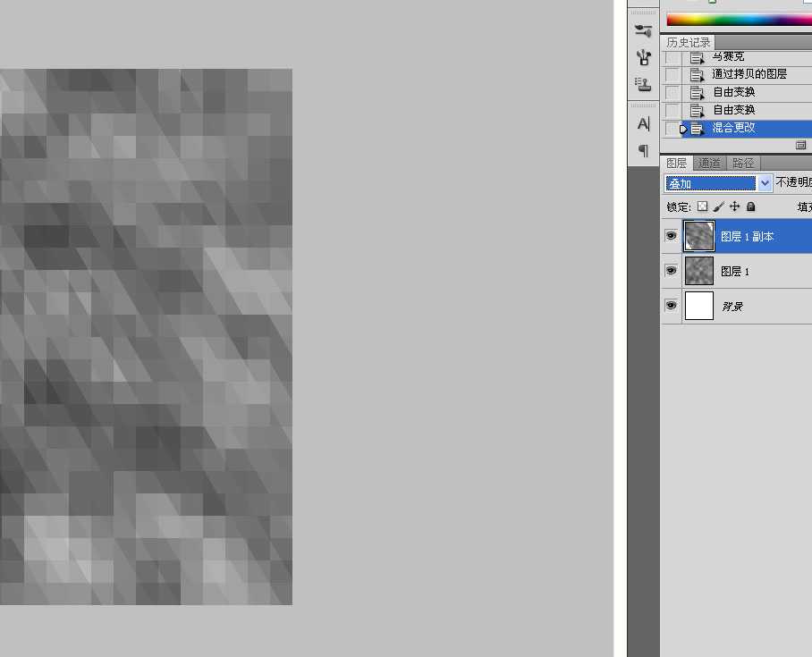Switch to the 通道 tab
Image resolution: width=812 pixels, height=657 pixels.
(x=709, y=163)
